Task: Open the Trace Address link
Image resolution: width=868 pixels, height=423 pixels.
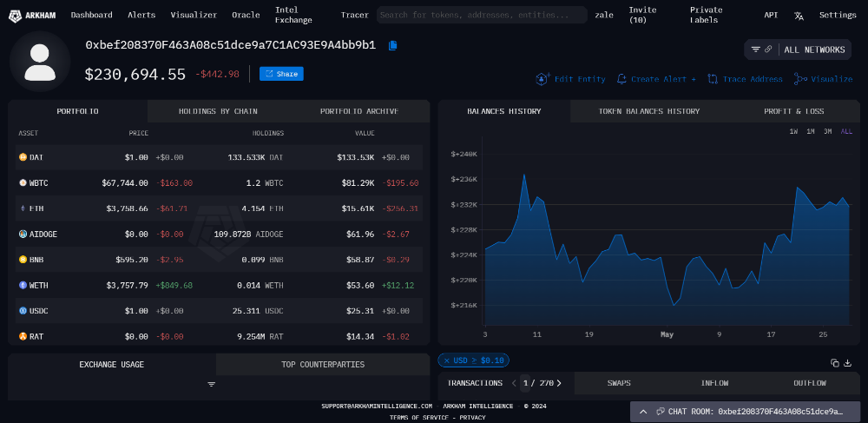Action: (x=744, y=79)
